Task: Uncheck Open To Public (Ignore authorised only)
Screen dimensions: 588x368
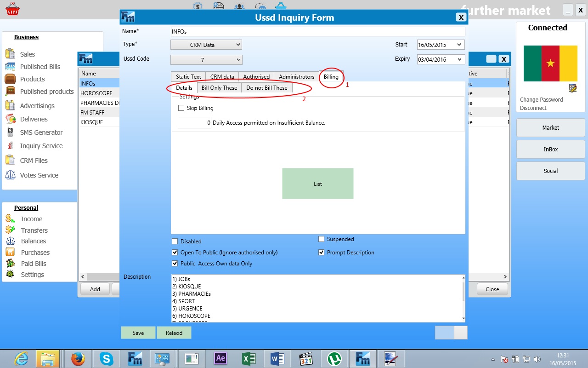Action: coord(175,253)
